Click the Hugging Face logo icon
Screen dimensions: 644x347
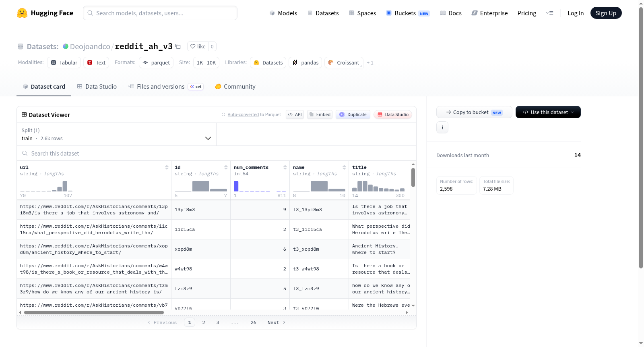[22, 13]
